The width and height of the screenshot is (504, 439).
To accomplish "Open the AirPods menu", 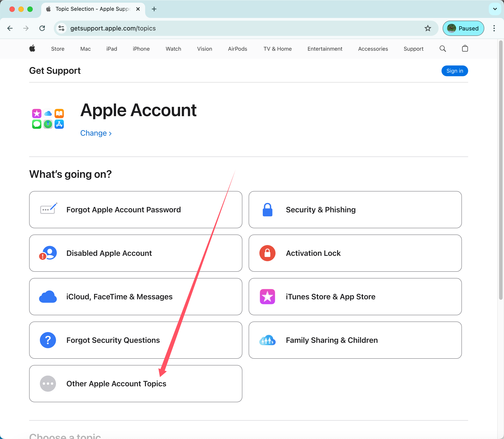I will 237,49.
